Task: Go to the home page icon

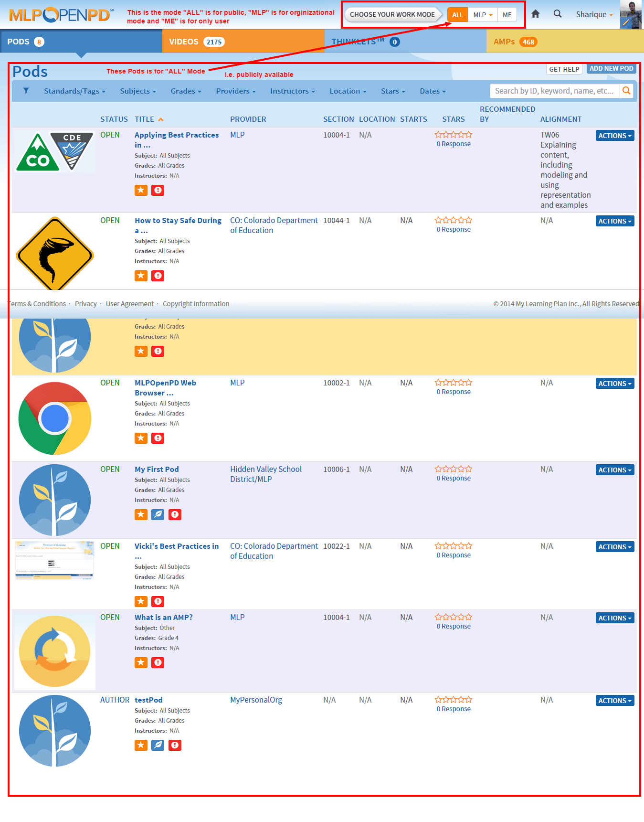Action: (x=536, y=14)
